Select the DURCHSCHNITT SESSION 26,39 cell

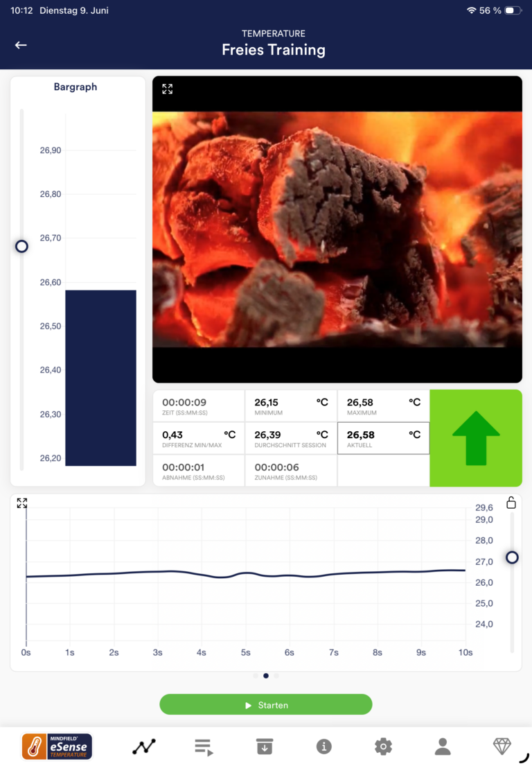pyautogui.click(x=291, y=438)
